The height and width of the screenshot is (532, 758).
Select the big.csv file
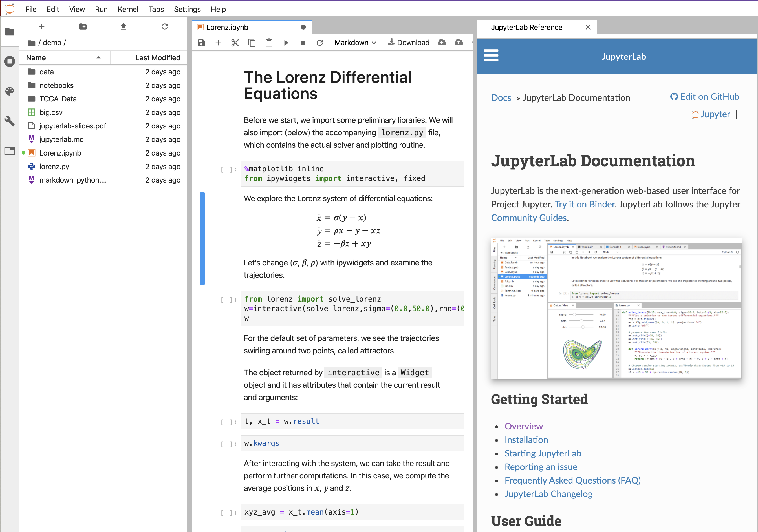(103, 112)
